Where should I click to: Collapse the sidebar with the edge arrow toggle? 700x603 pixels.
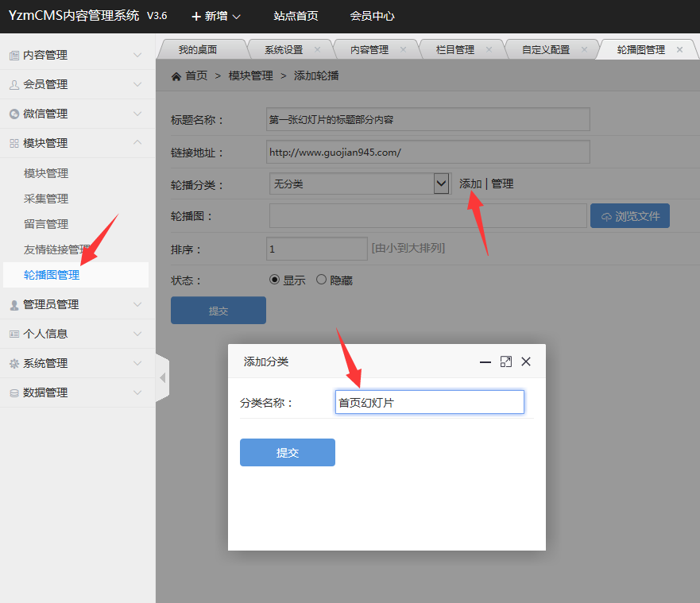(164, 378)
